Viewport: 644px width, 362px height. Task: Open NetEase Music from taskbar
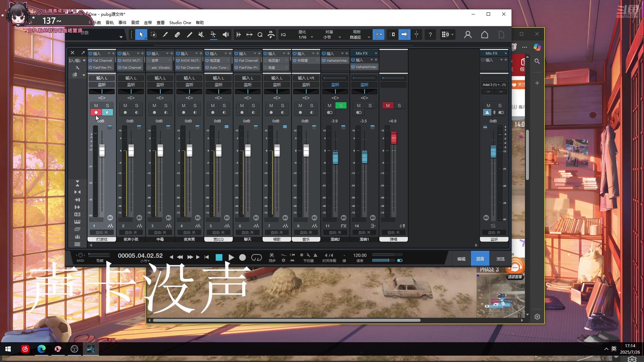25,349
